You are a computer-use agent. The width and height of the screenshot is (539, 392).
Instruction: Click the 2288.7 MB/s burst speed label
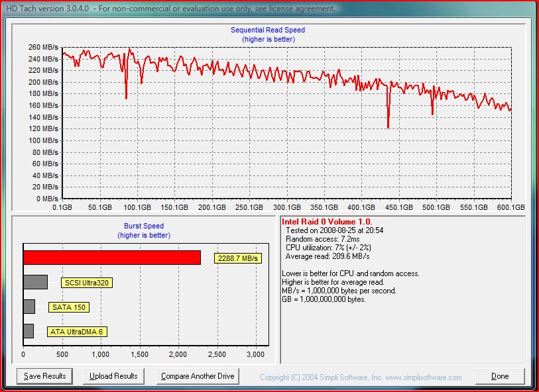point(238,258)
